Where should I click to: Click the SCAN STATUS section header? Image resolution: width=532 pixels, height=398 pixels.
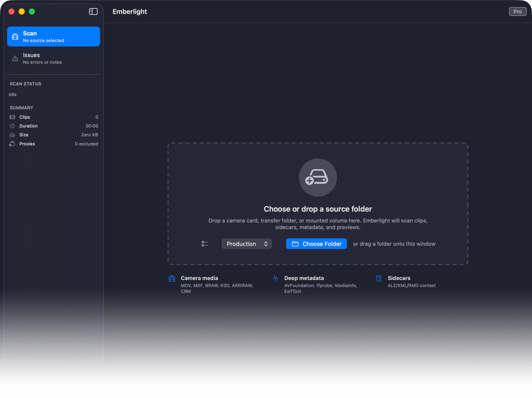point(26,84)
